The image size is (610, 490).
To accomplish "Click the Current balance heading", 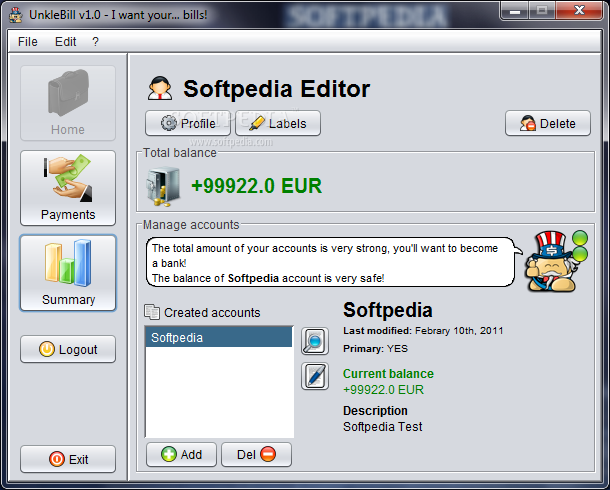I will click(388, 374).
